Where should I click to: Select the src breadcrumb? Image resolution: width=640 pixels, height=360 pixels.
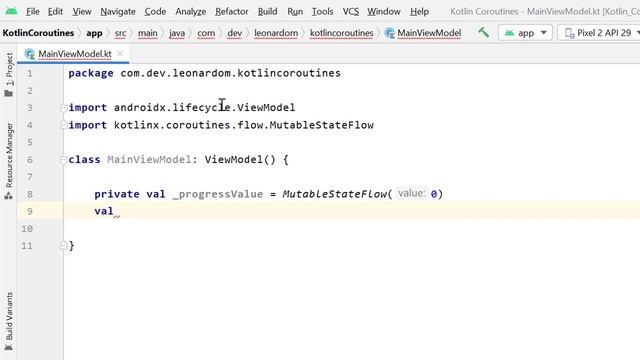pos(120,33)
